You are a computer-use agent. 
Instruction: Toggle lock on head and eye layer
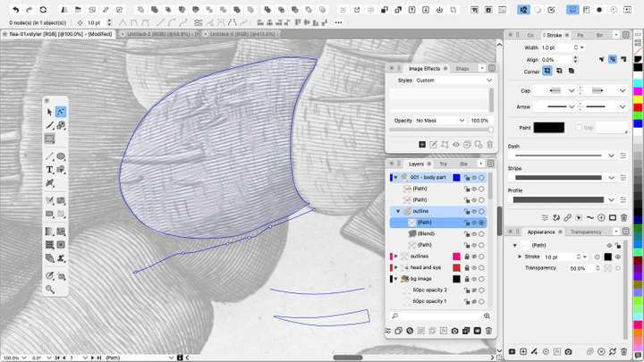coord(467,267)
